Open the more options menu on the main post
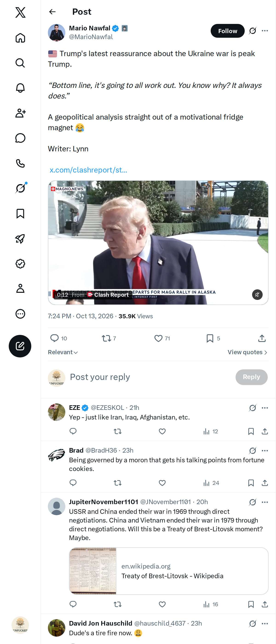276x644 pixels. tap(265, 31)
